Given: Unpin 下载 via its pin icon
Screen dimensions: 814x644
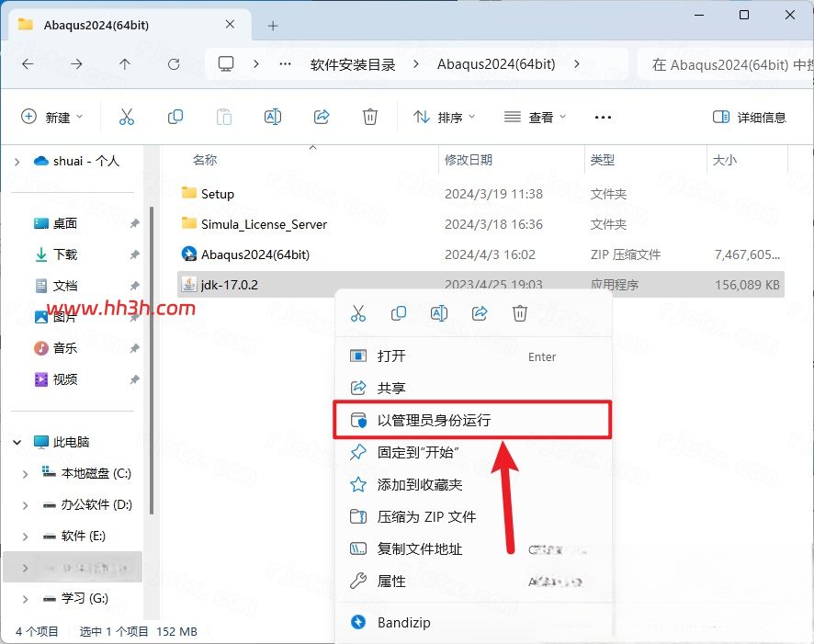Looking at the screenshot, I should (x=134, y=254).
